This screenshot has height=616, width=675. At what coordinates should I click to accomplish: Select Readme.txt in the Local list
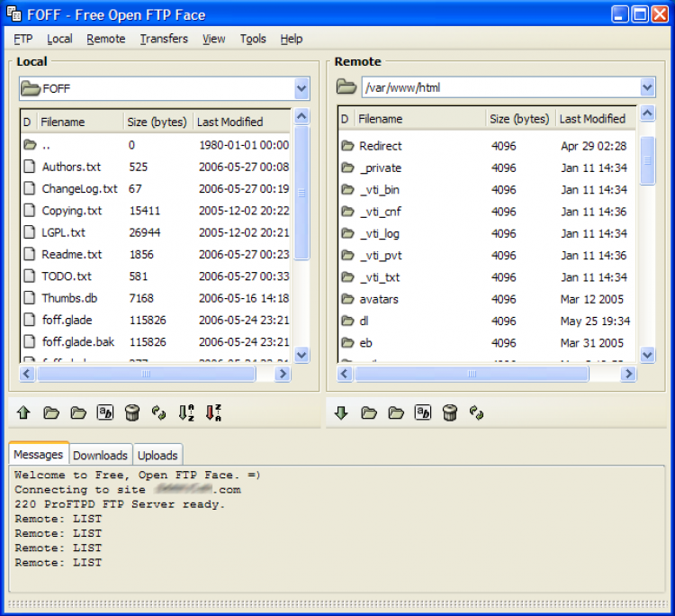coord(72,255)
